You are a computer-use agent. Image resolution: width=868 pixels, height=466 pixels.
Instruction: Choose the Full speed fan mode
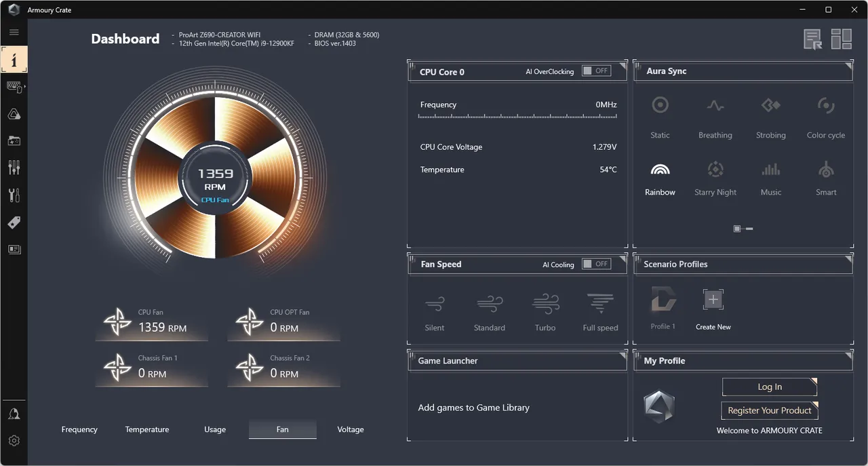[x=601, y=312]
